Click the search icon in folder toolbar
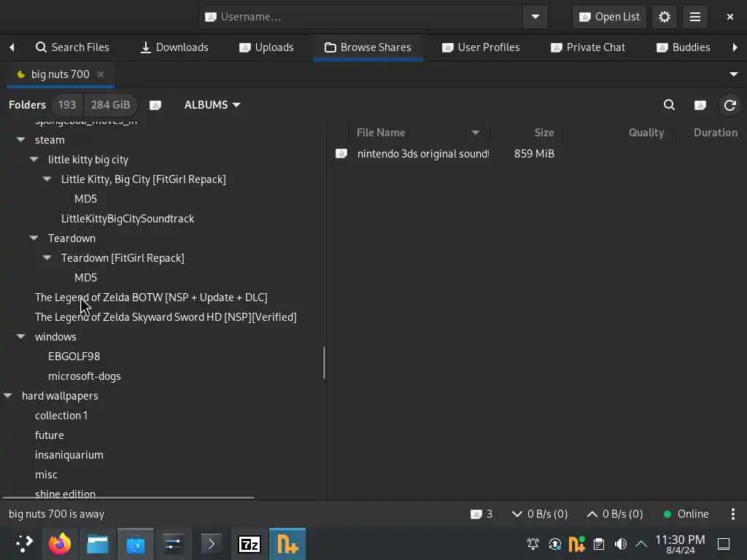747x560 pixels. point(670,105)
